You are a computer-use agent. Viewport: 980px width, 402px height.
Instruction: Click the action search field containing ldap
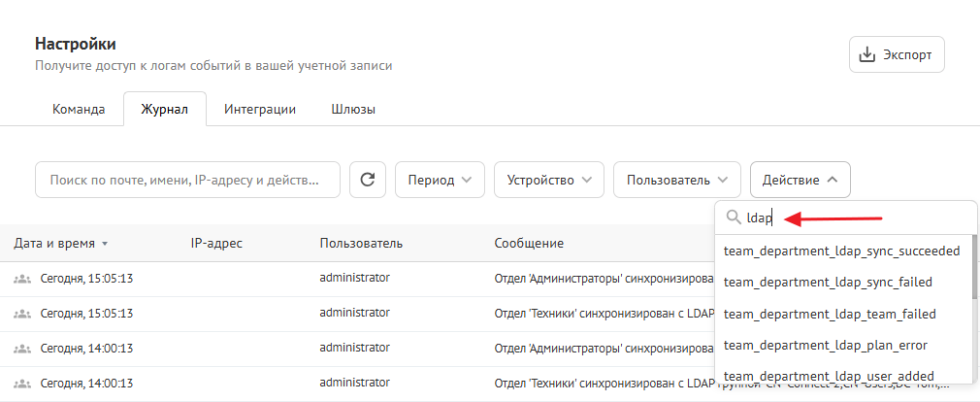click(854, 218)
